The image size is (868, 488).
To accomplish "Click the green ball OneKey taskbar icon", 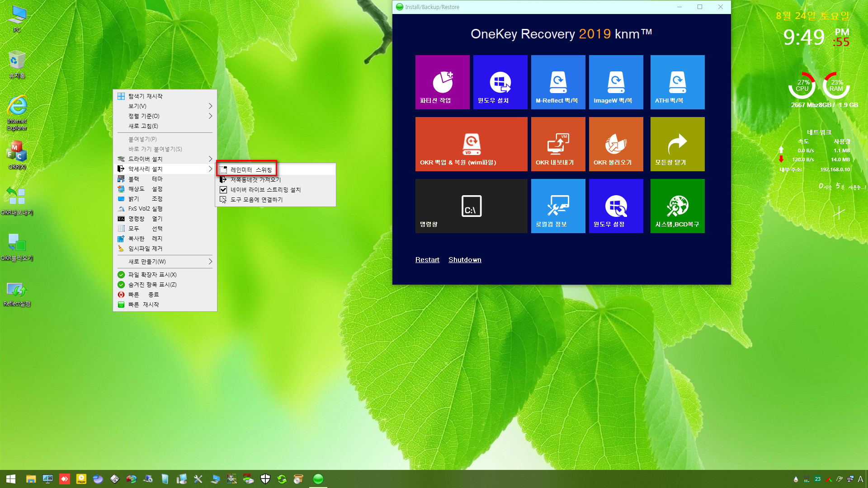I will point(318,479).
